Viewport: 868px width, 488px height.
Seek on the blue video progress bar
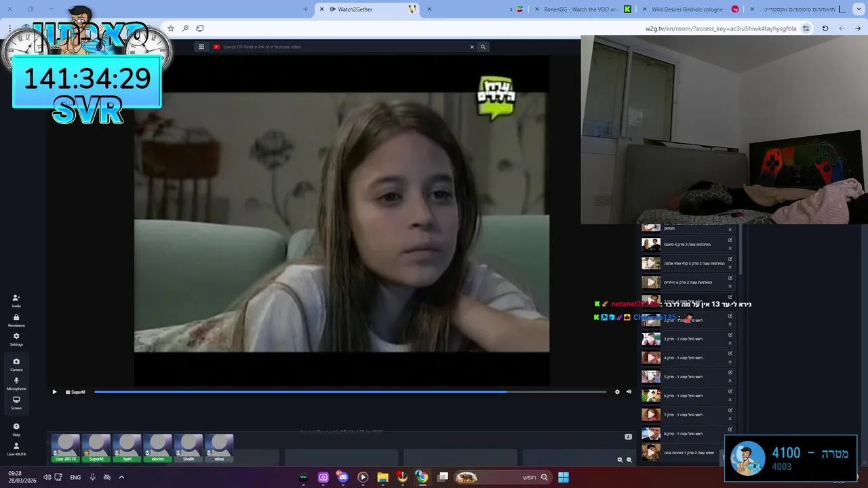point(350,392)
